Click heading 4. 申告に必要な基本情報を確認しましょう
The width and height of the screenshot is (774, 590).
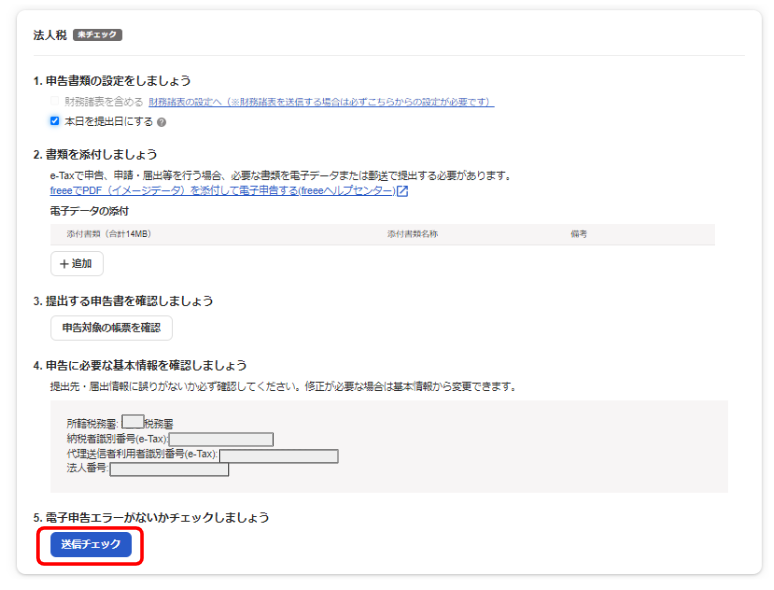coord(140,365)
